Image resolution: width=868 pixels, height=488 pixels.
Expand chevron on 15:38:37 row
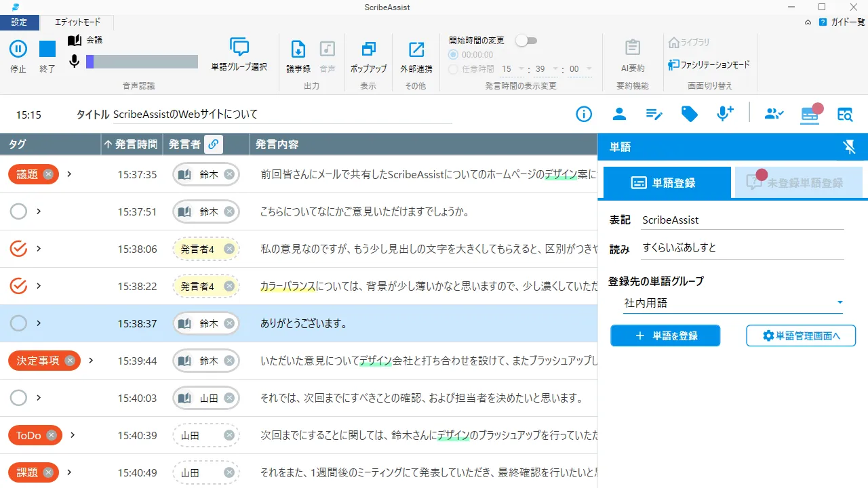[39, 323]
